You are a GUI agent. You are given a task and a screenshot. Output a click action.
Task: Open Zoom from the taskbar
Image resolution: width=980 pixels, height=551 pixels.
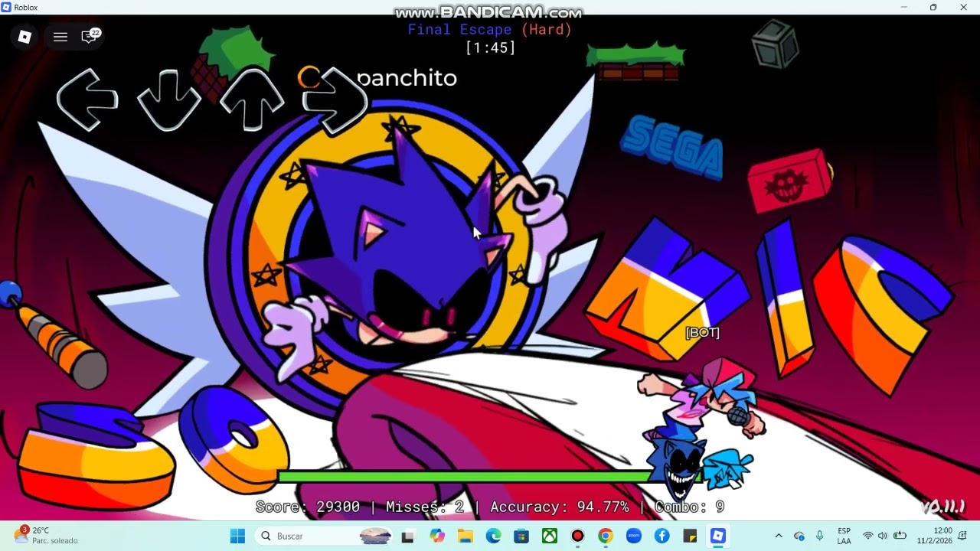pos(634,536)
